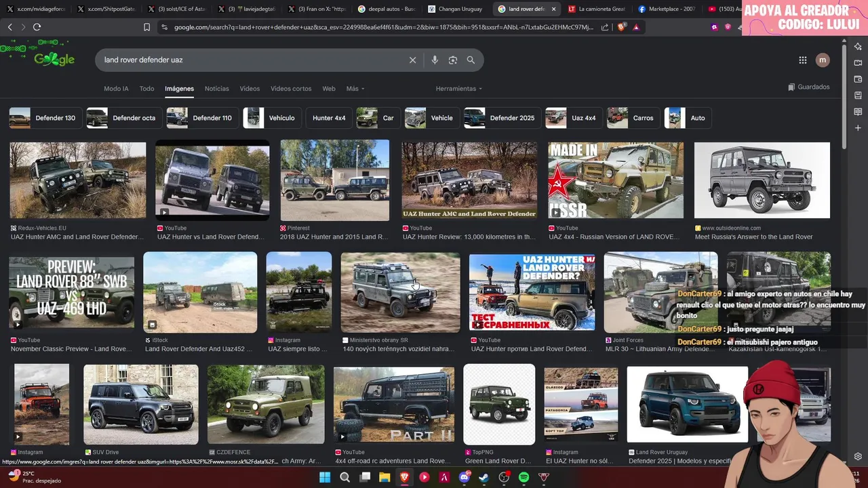
Task: Click the browser address bar URL
Action: coord(383,27)
